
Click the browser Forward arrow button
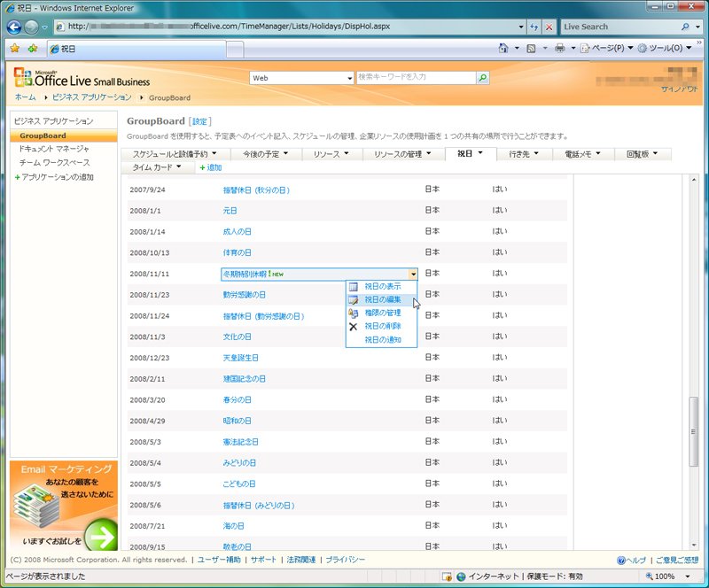[x=31, y=27]
